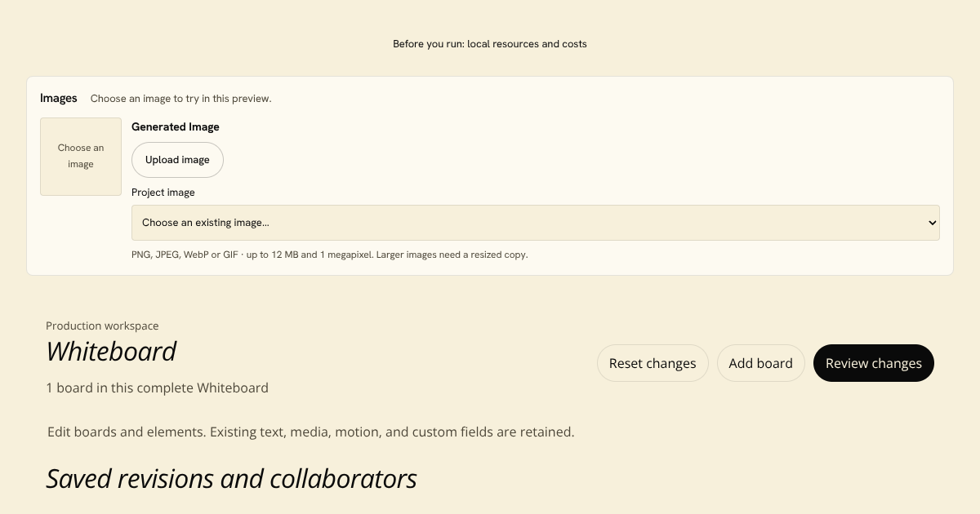Viewport: 980px width, 514px height.
Task: Click the Generated Image label
Action: pos(176,126)
